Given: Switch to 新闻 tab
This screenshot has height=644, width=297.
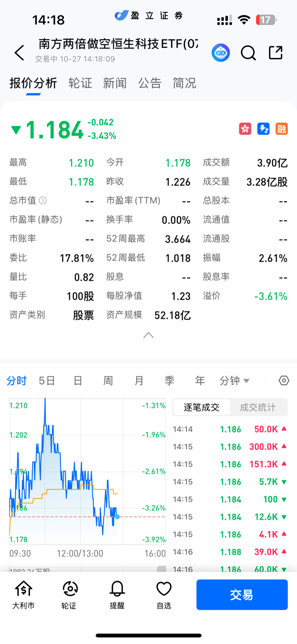Looking at the screenshot, I should pyautogui.click(x=115, y=83).
